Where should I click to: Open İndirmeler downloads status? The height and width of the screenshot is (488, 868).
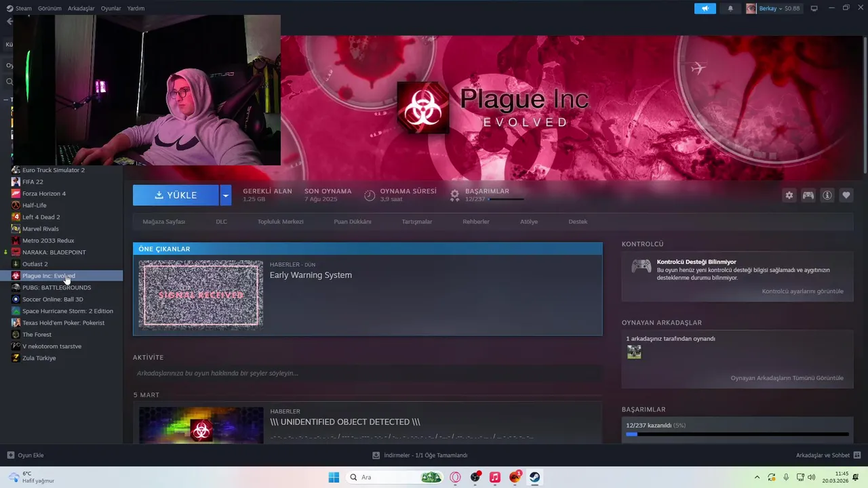(420, 455)
